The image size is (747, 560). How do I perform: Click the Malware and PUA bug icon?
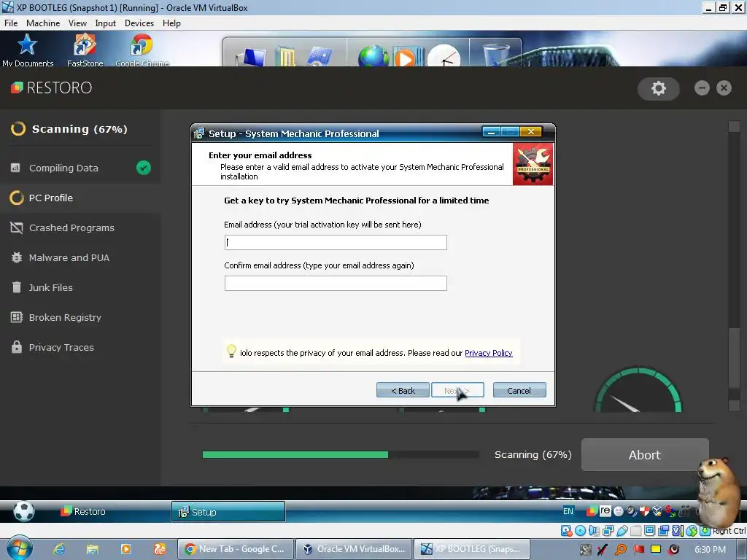coord(17,257)
